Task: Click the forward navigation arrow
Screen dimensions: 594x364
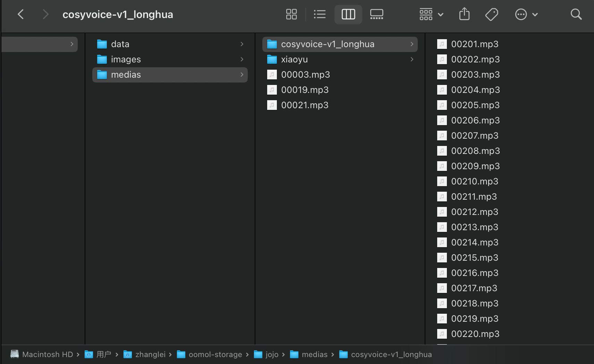Action: tap(45, 14)
